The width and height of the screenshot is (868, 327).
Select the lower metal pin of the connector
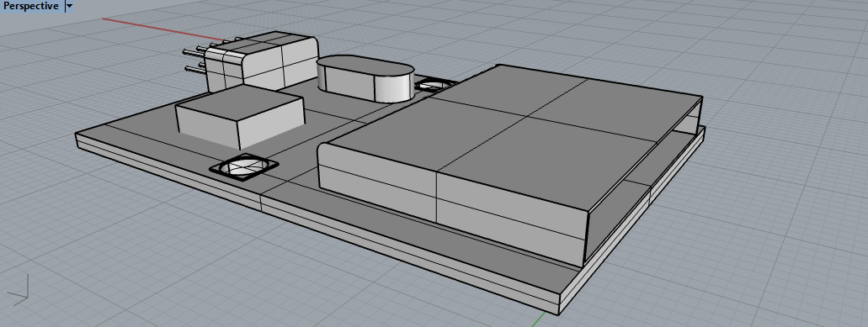[197, 69]
